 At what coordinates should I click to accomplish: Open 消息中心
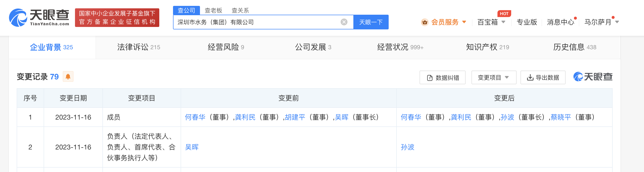click(560, 22)
